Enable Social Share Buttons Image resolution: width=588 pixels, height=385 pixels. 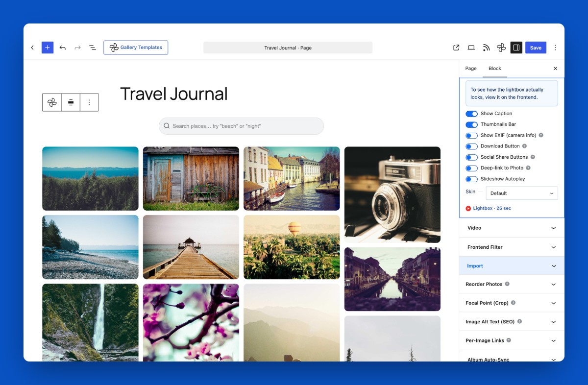click(471, 157)
